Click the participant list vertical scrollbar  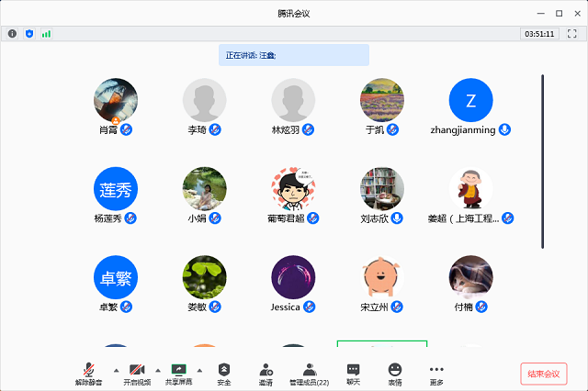click(x=542, y=161)
